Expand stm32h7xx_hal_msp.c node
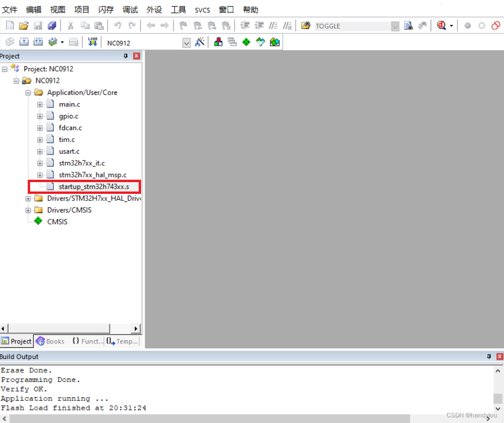The width and height of the screenshot is (504, 423). [39, 175]
